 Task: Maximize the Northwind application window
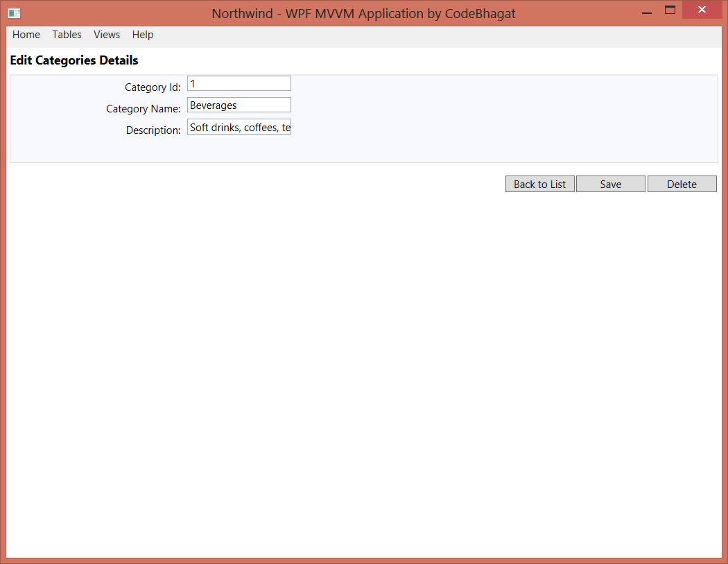click(x=670, y=10)
